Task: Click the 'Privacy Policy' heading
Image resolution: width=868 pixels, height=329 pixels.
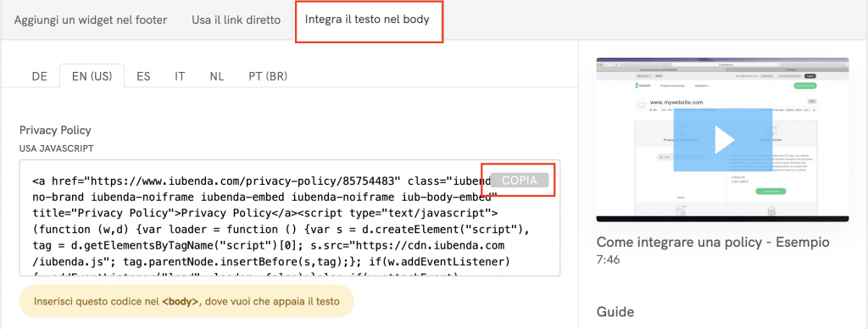Action: tap(55, 131)
